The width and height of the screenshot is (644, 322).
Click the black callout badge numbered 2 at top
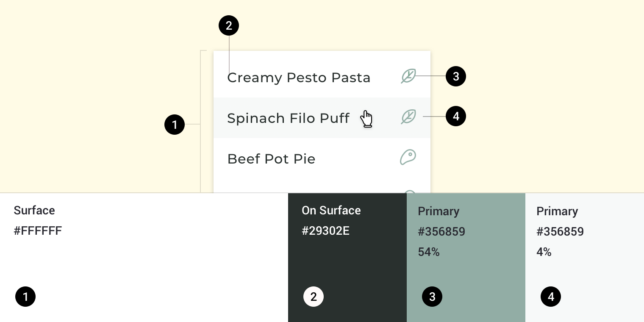229,25
